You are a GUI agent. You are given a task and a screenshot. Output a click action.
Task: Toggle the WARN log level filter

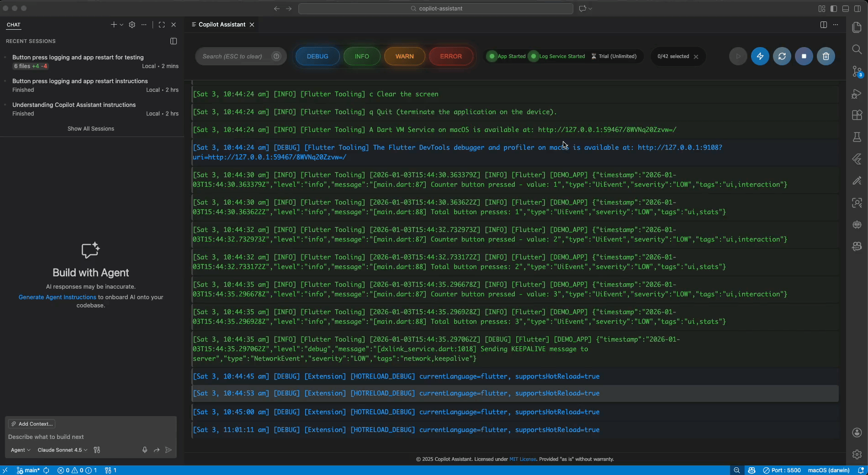(404, 56)
